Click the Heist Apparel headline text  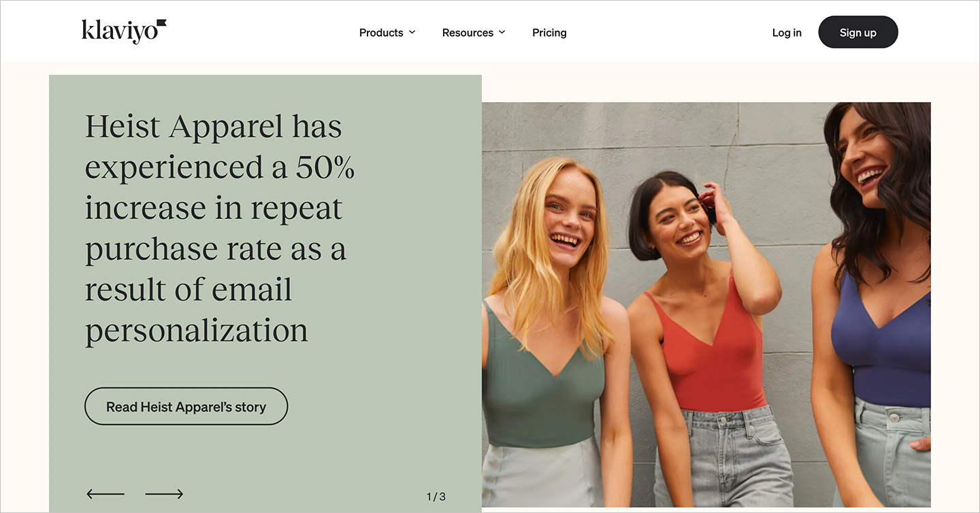(x=220, y=229)
